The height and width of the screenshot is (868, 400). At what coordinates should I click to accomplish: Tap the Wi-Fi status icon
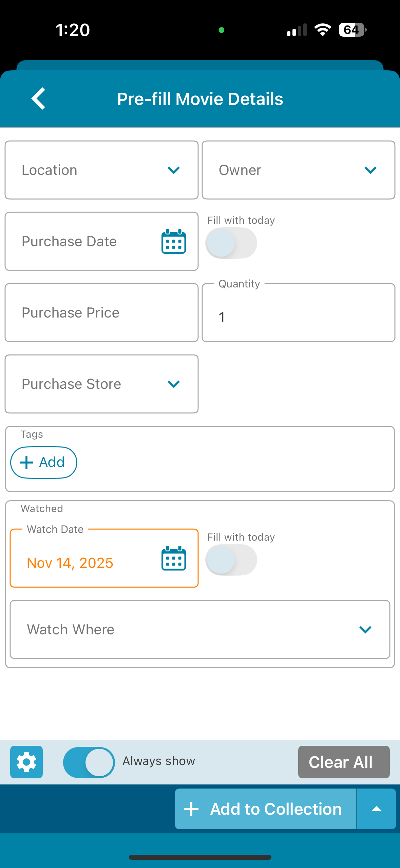322,30
